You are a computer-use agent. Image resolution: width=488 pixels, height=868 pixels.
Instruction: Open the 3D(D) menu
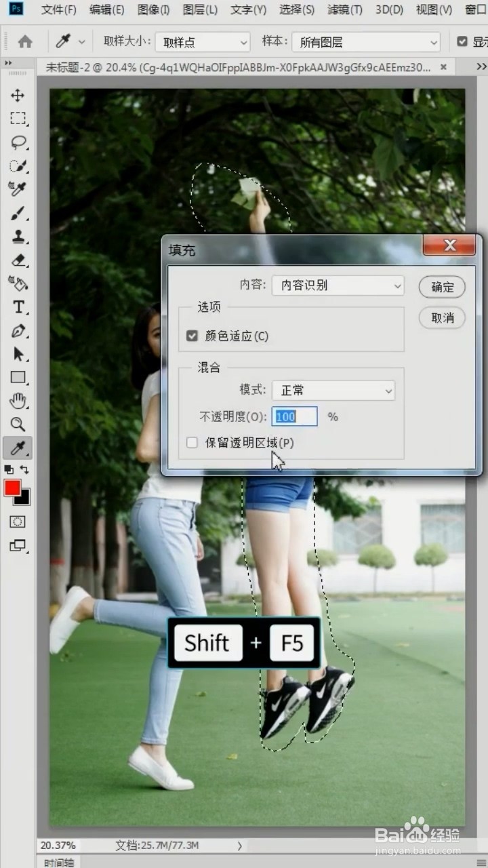[389, 9]
